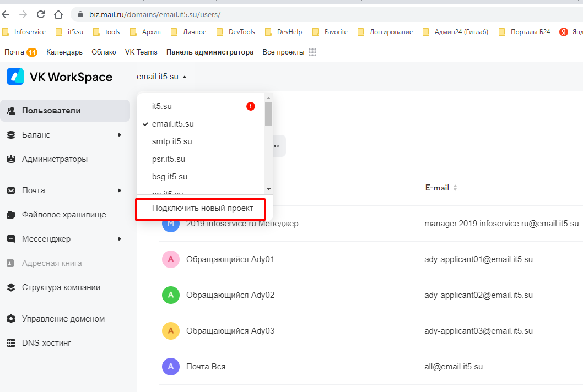Click the Мессенджер chat icon
The height and width of the screenshot is (392, 583).
(11, 239)
